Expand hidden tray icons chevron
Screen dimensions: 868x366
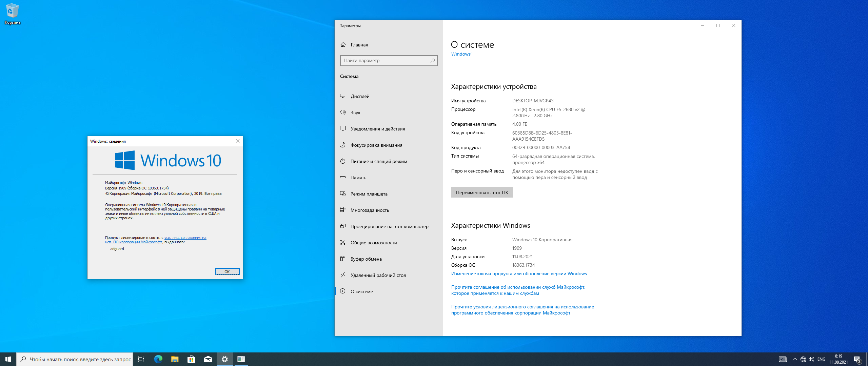(795, 359)
